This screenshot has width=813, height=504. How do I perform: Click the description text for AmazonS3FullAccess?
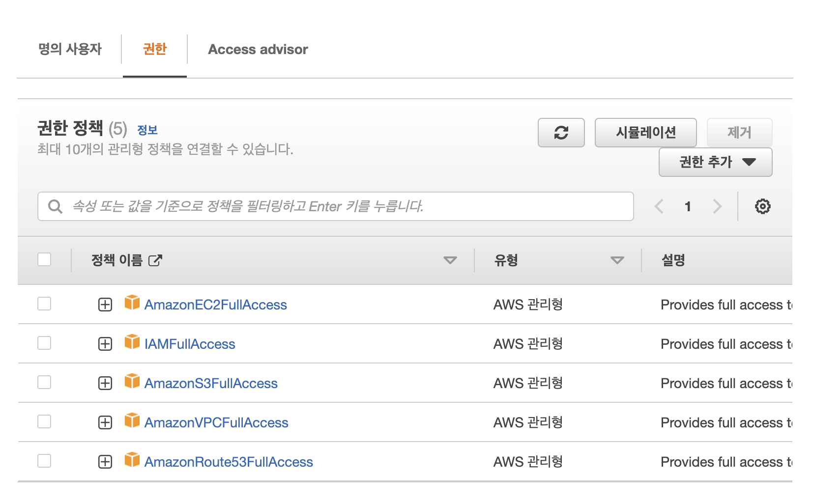(726, 383)
